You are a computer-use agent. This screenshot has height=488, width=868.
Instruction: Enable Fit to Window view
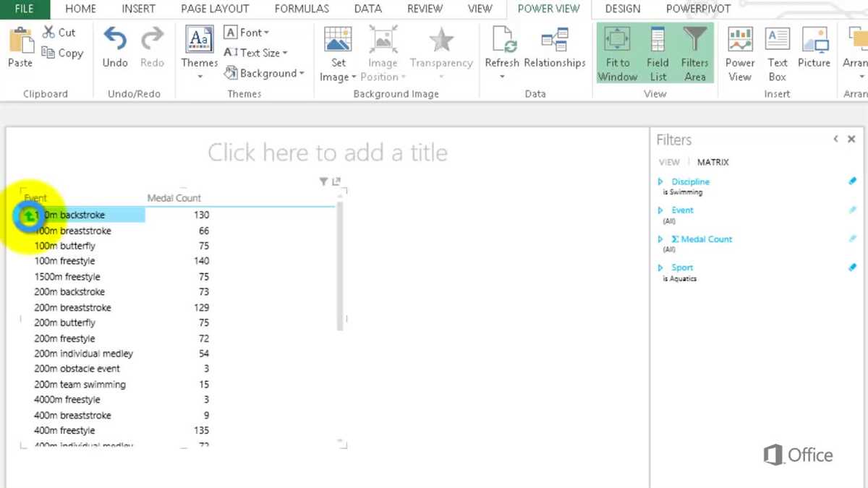pos(617,48)
